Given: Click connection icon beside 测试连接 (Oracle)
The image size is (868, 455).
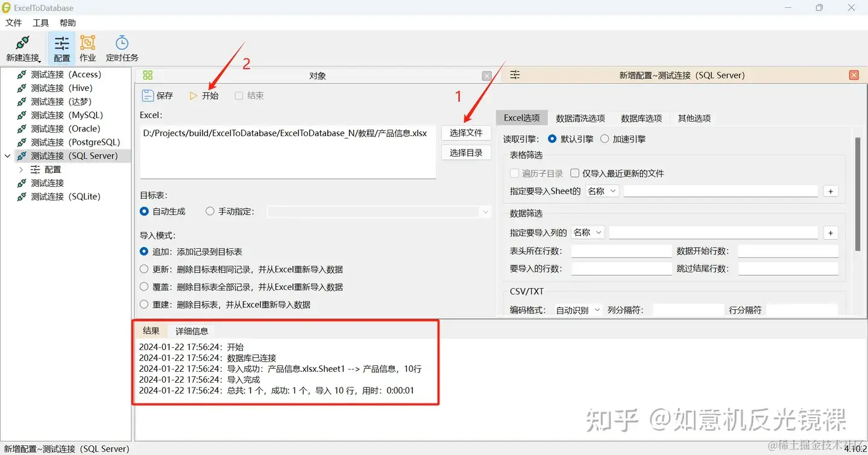Looking at the screenshot, I should 22,129.
